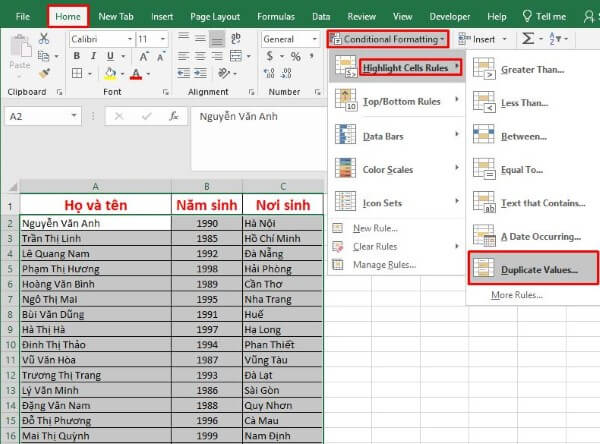
Task: Click More Rules link
Action: [x=517, y=295]
